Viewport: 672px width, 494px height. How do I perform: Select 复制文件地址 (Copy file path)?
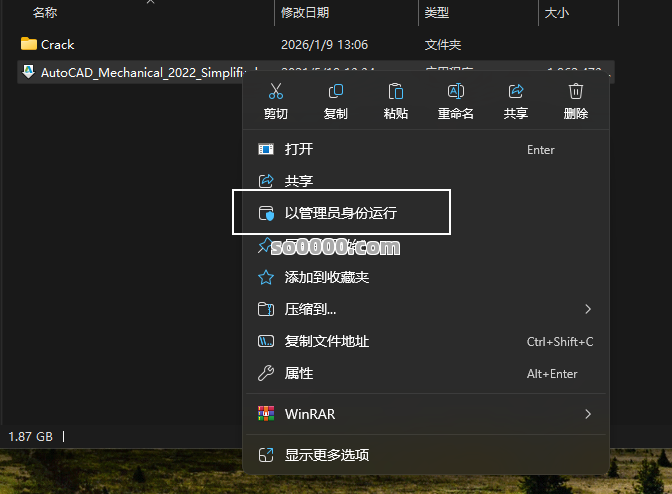[x=327, y=341]
